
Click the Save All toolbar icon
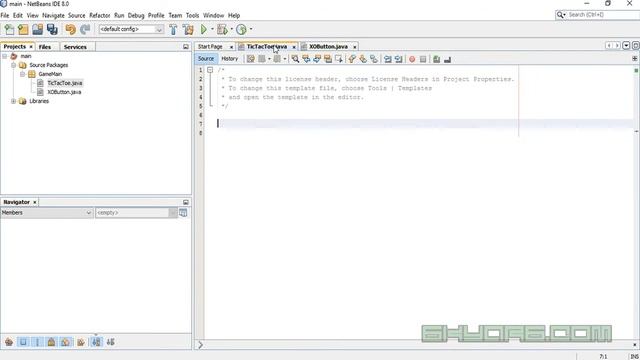[x=52, y=29]
